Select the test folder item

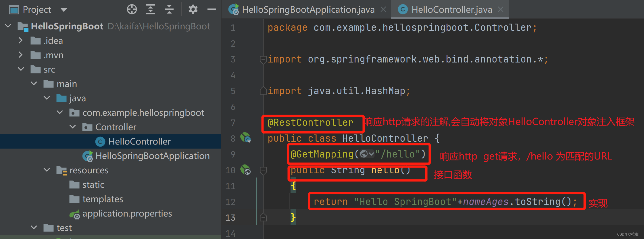[x=64, y=228]
